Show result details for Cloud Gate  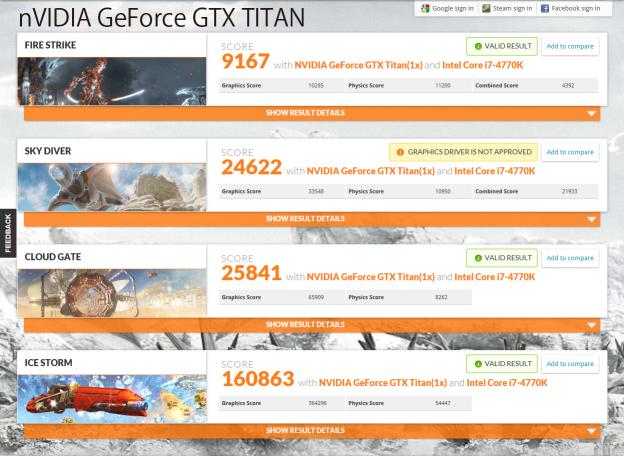pyautogui.click(x=312, y=325)
